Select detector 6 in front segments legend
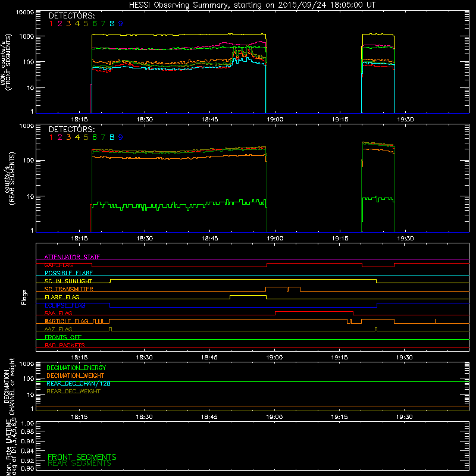Viewport: 476px width, 476px height. 95,24
